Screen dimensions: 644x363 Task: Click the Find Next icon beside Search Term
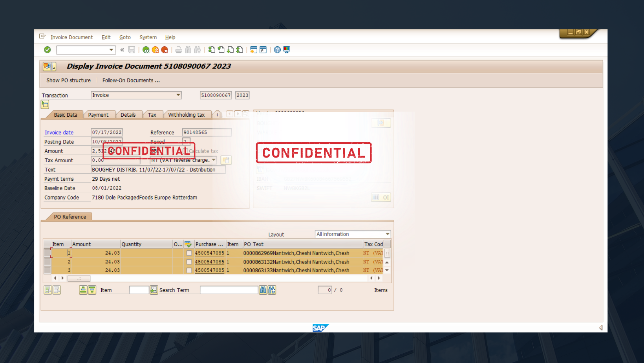[272, 290]
